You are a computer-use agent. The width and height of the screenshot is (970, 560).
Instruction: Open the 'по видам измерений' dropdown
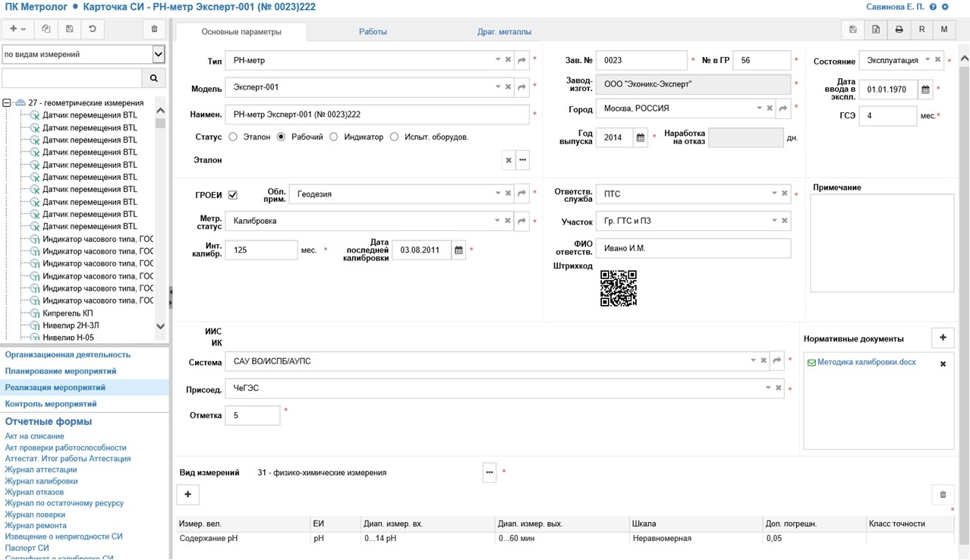(158, 55)
